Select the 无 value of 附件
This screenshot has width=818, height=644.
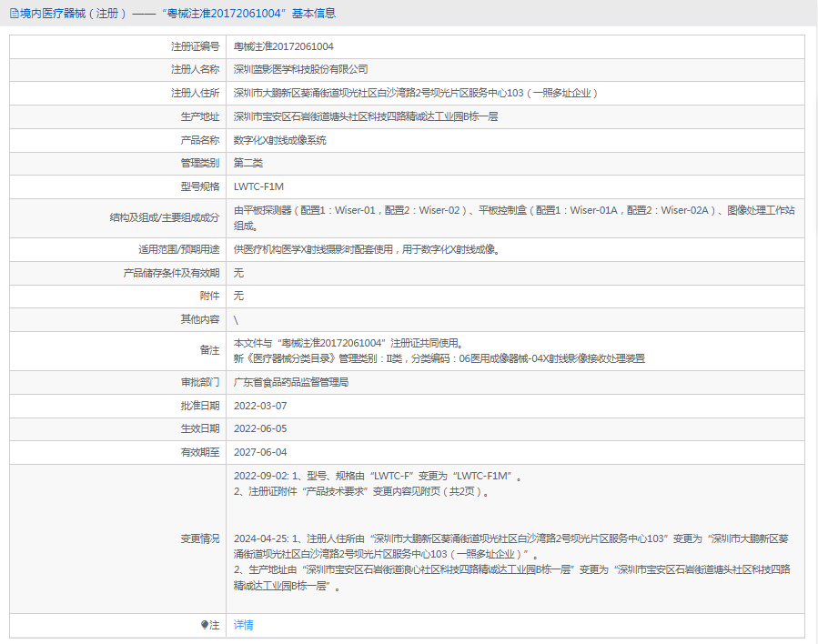(238, 296)
